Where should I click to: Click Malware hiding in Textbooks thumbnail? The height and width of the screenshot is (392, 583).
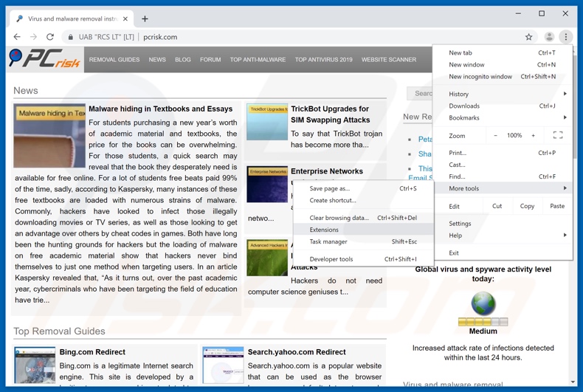point(49,136)
